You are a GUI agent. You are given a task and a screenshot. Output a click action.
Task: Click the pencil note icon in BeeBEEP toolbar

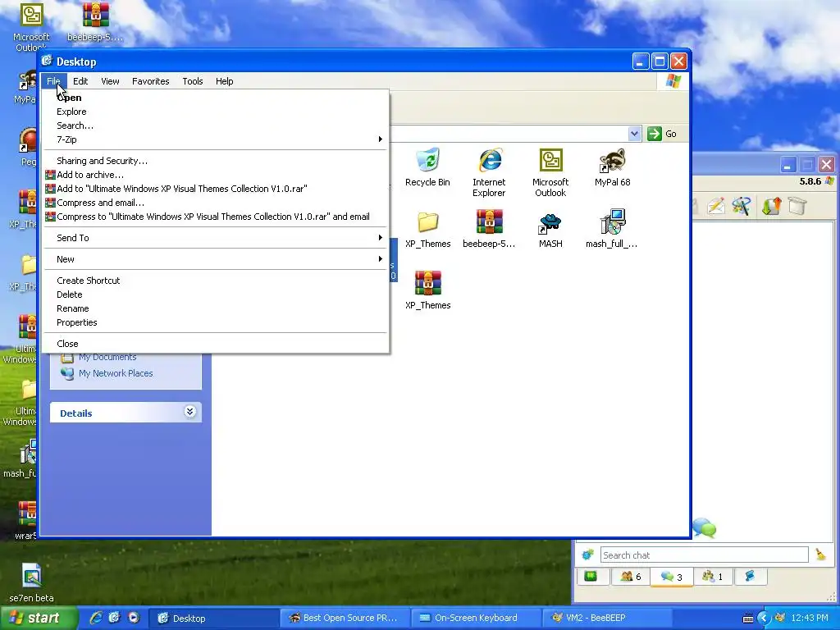[715, 206]
